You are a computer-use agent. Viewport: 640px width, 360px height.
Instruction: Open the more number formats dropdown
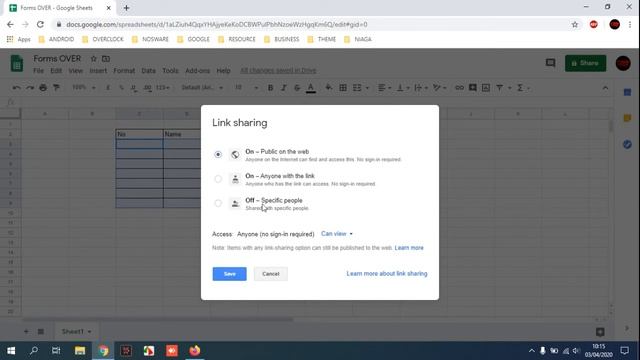(162, 88)
